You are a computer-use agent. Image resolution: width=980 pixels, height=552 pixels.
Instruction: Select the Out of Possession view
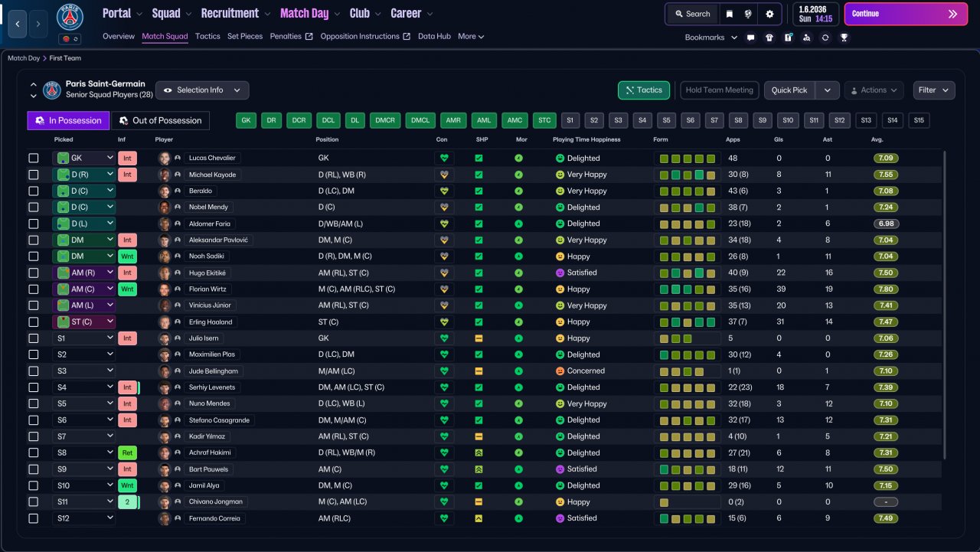coord(161,120)
